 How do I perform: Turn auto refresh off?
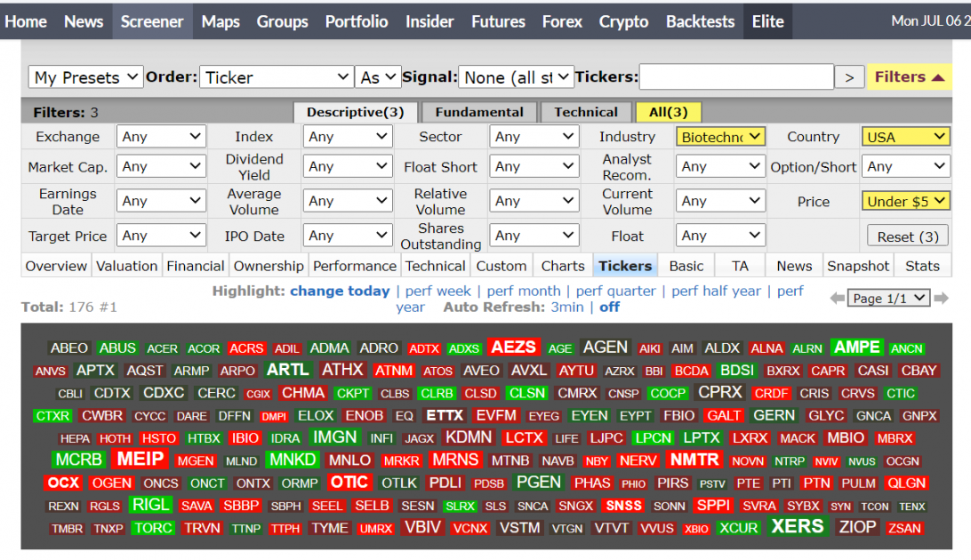tap(609, 307)
